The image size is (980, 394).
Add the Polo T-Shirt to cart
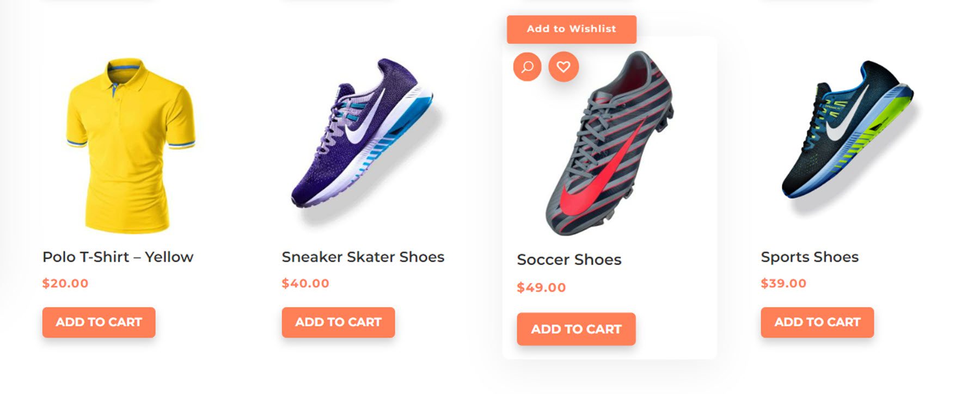[x=98, y=322]
